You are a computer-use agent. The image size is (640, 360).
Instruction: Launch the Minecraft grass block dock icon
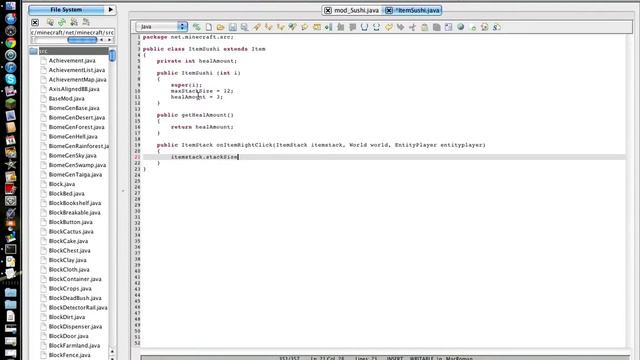coord(11,103)
